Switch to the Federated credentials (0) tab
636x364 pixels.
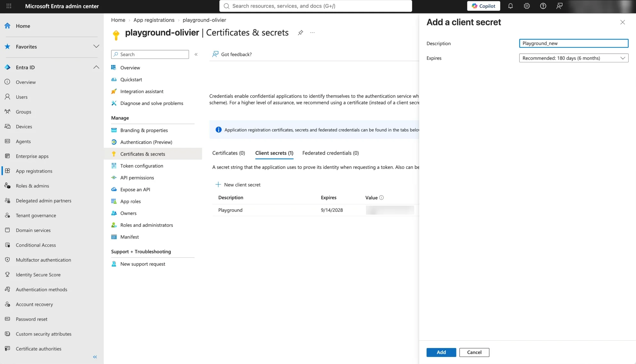pyautogui.click(x=330, y=153)
